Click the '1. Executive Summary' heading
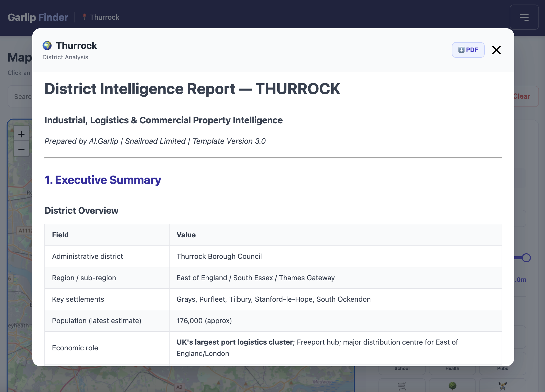 [103, 180]
